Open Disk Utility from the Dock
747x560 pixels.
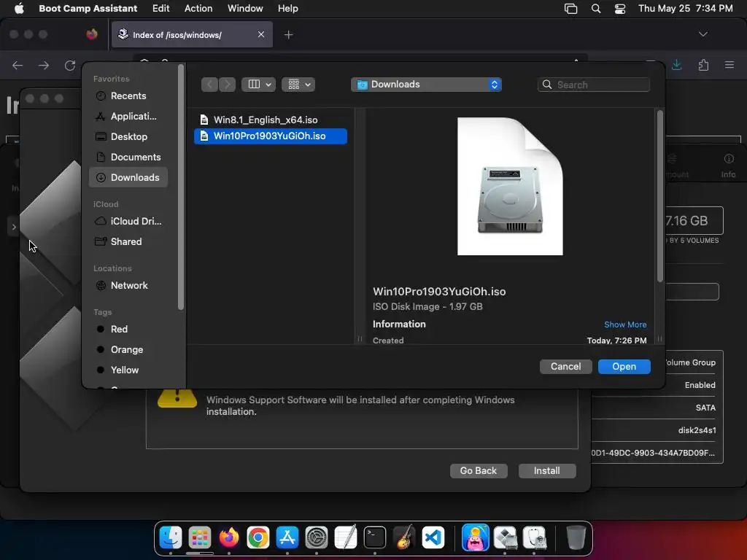[534, 537]
